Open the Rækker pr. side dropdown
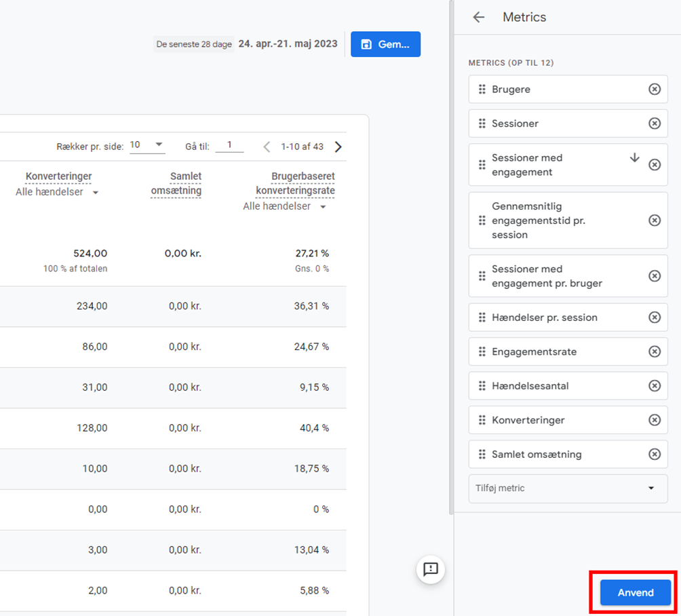Image resolution: width=681 pixels, height=616 pixels. click(147, 146)
